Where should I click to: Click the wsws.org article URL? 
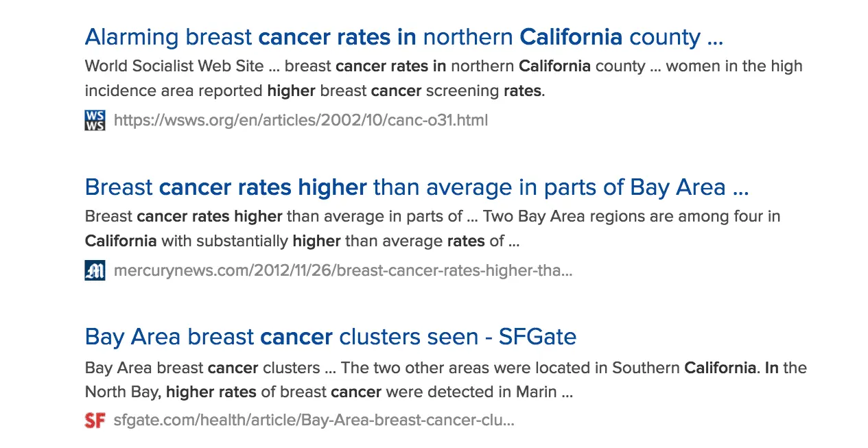pos(301,121)
